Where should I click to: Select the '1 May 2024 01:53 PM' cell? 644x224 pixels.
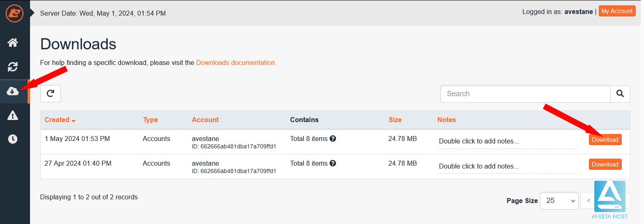point(77,139)
